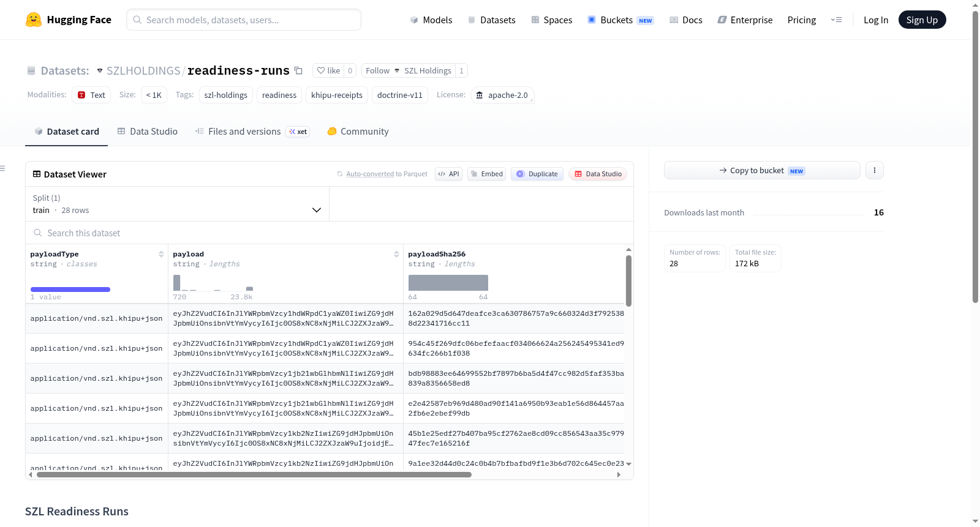The width and height of the screenshot is (980, 527).
Task: Focus the Search this dataset field
Action: point(330,233)
